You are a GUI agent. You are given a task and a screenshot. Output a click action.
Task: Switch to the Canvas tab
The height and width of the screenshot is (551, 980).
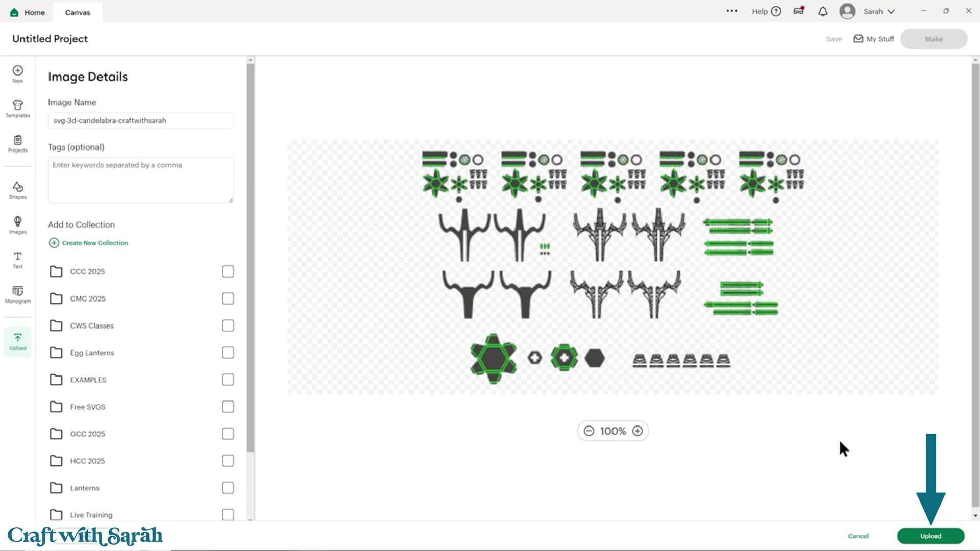(78, 12)
